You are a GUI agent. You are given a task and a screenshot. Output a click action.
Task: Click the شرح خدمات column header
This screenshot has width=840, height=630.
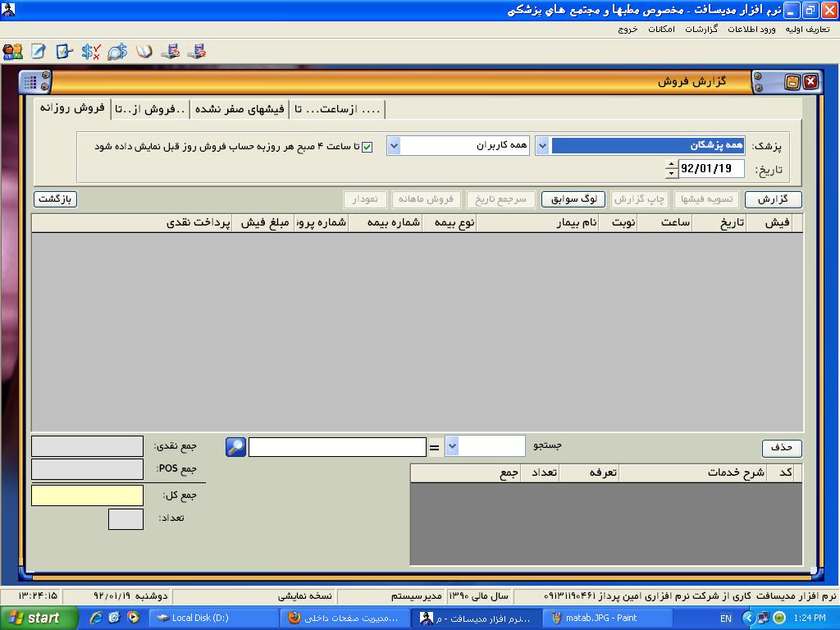point(693,472)
